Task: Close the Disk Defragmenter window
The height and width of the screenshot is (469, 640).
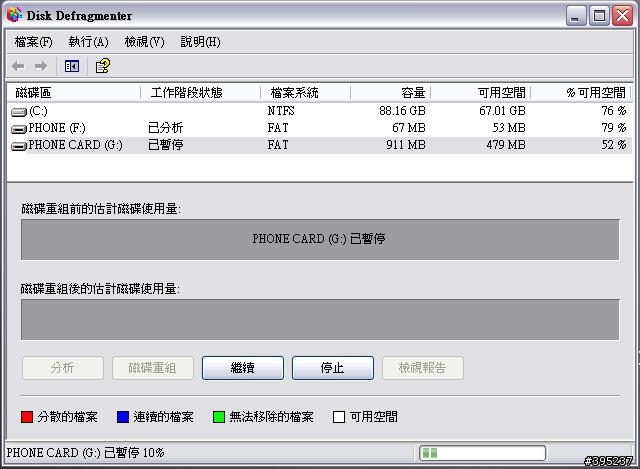Action: tap(622, 16)
